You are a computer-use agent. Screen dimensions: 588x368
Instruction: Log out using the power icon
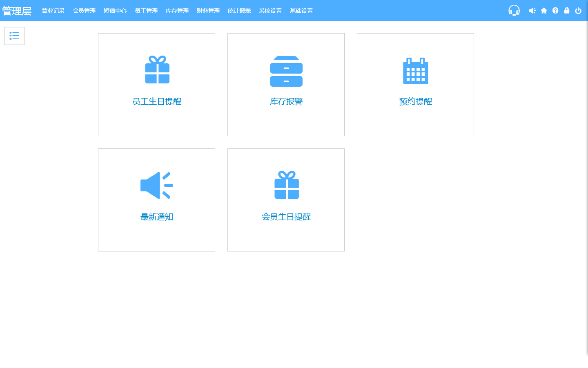tap(578, 11)
